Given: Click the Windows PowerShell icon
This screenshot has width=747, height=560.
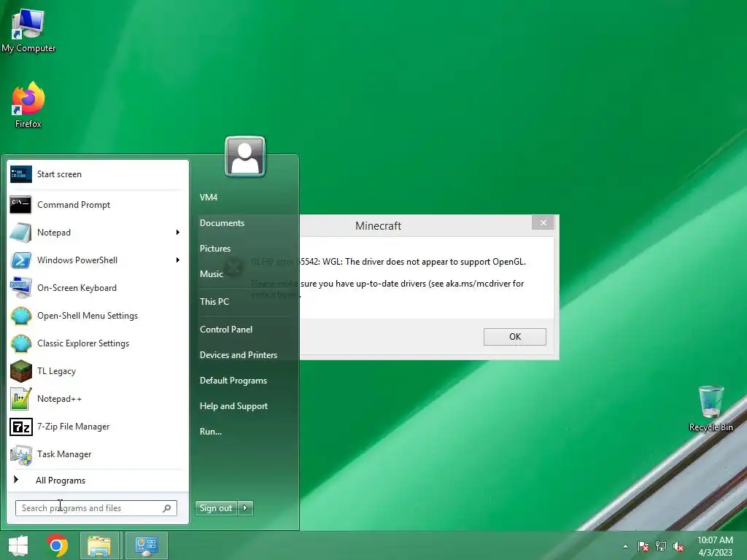Looking at the screenshot, I should click(x=20, y=260).
